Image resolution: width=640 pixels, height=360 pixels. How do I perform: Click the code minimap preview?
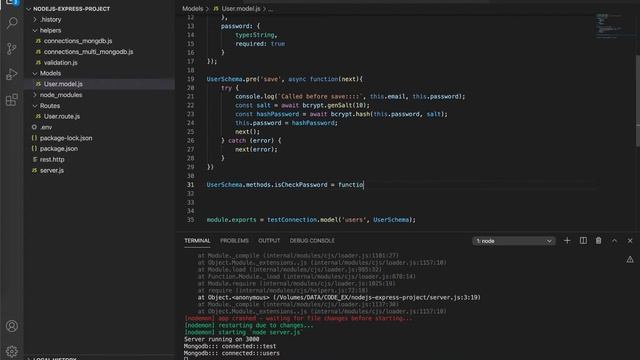tap(608, 27)
